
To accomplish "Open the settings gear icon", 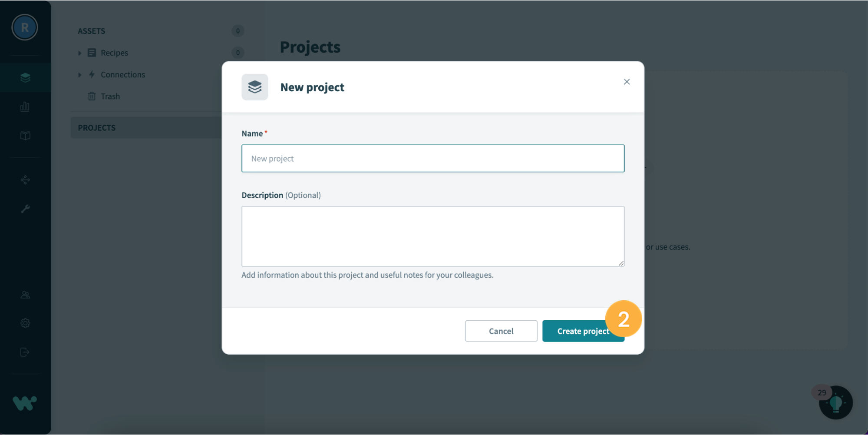I will 25,323.
